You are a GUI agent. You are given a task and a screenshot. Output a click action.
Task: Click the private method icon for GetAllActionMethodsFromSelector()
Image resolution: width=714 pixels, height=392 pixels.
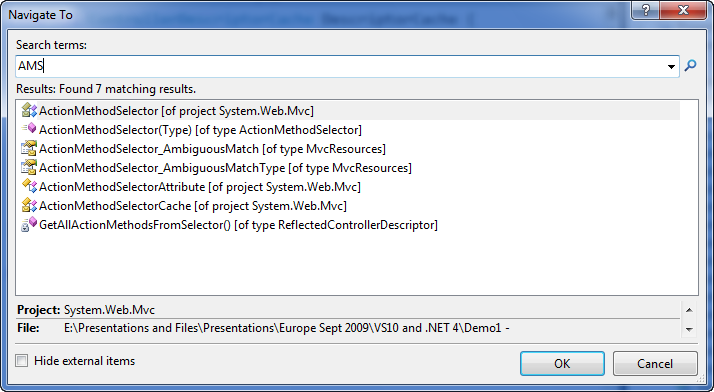click(x=29, y=224)
